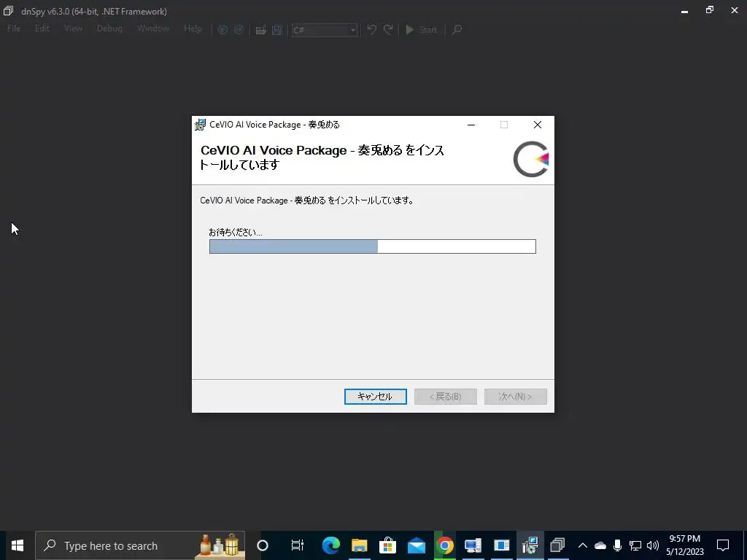Show hidden system tray icons chevron
The height and width of the screenshot is (560, 747).
click(x=583, y=545)
